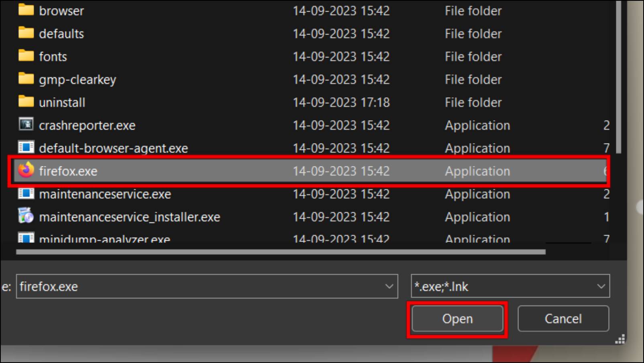
Task: Click the maintenanceservice.exe file icon
Action: coord(26,193)
